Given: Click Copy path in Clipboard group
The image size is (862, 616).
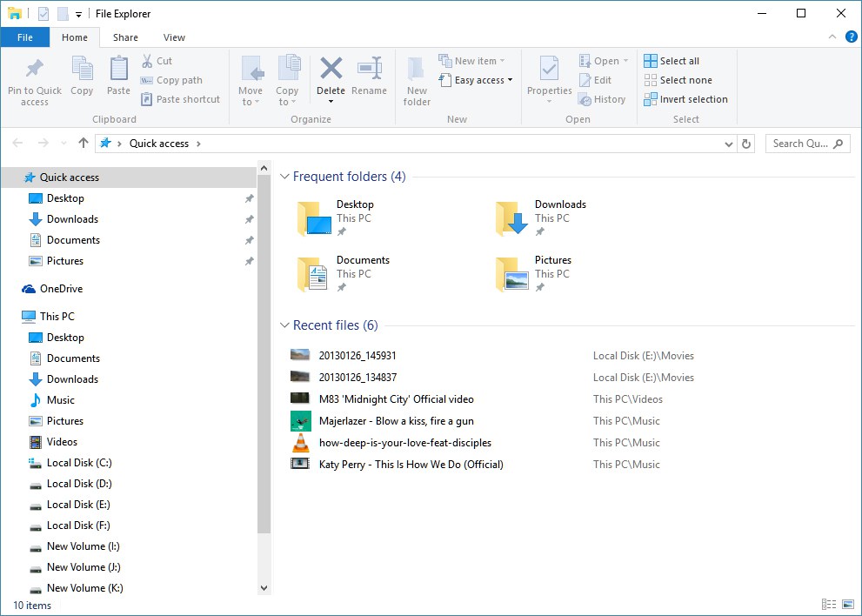Looking at the screenshot, I should tap(171, 80).
